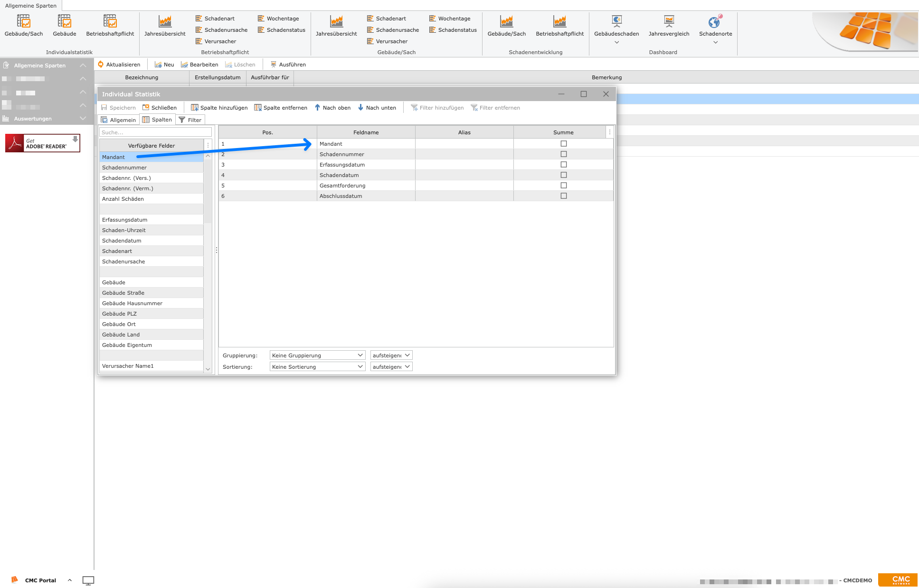919x588 pixels.
Task: Click Spalte entfernen in dialog toolbar
Action: click(281, 108)
